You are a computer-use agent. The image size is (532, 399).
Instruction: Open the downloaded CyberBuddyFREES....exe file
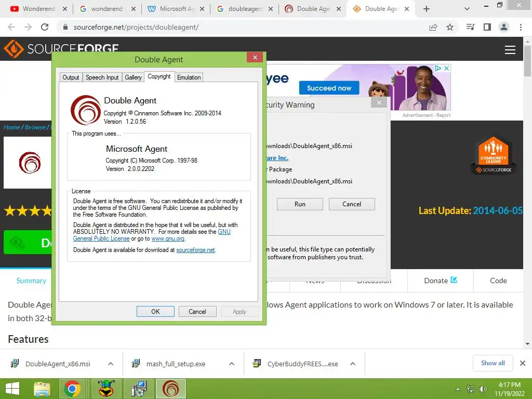tap(302, 364)
